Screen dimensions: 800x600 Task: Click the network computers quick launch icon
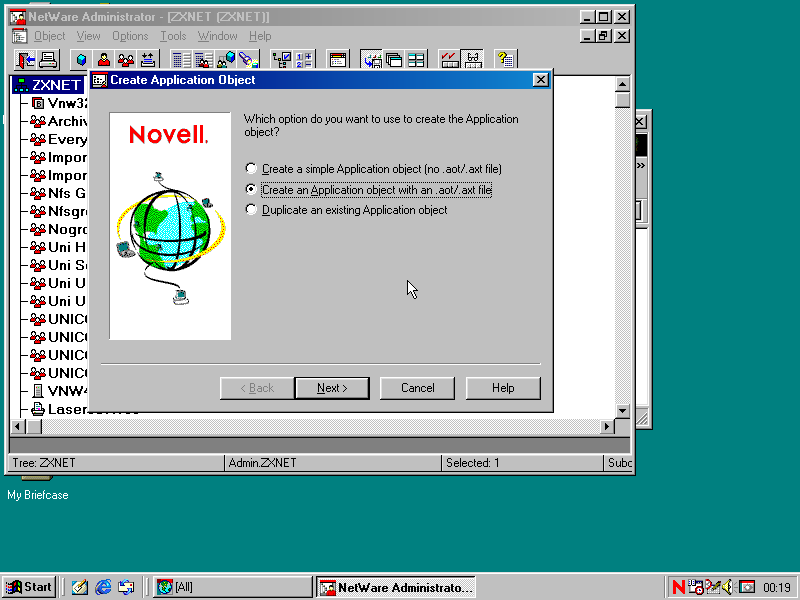[126, 587]
